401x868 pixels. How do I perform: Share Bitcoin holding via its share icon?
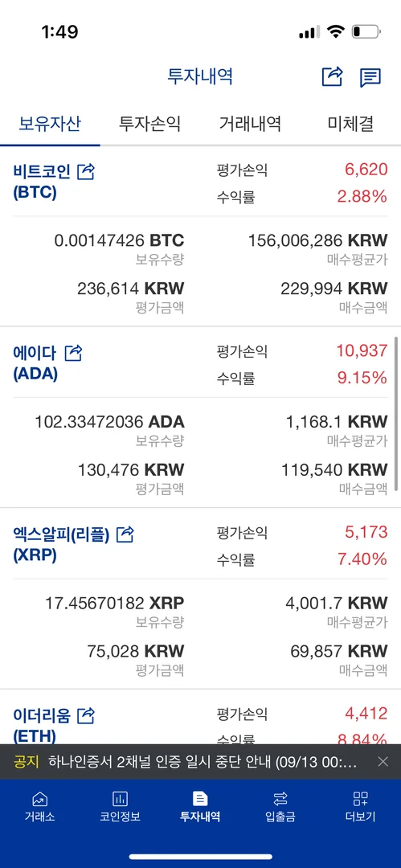click(86, 172)
